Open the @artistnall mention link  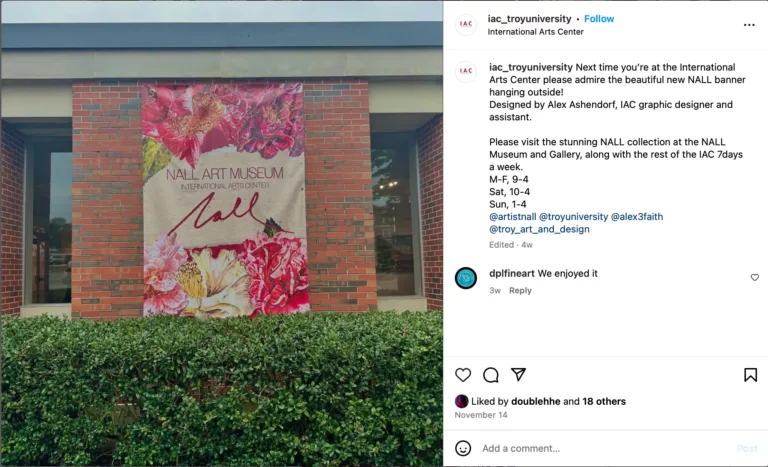tap(512, 217)
